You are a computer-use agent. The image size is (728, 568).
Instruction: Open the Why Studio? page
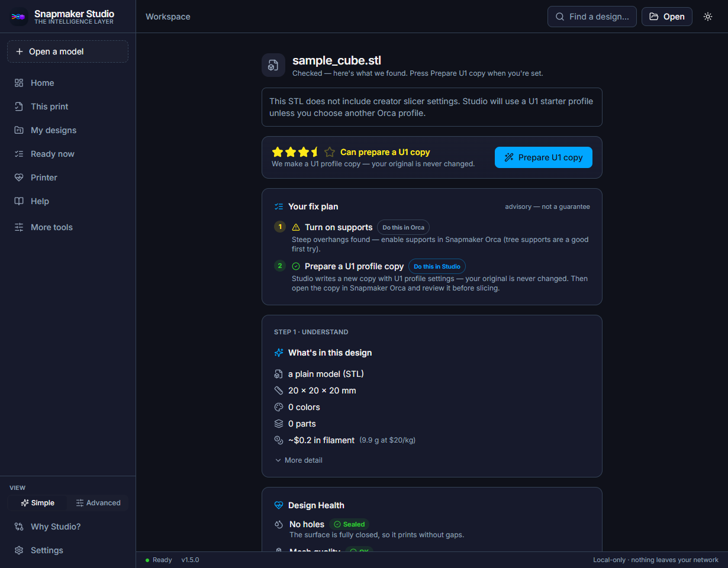[x=67, y=527]
